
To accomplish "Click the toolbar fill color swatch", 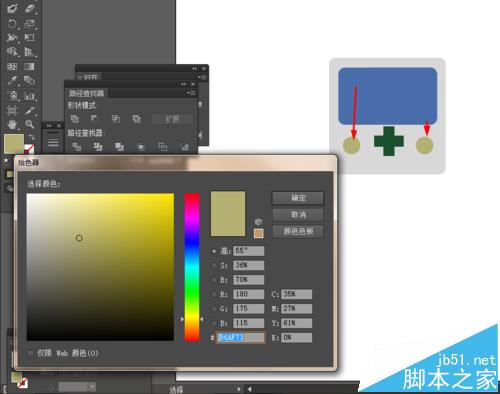I will [x=14, y=144].
